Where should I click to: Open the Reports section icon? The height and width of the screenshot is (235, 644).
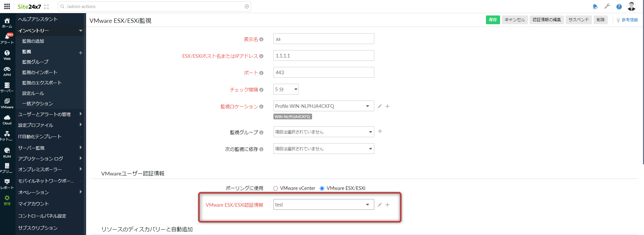click(7, 184)
